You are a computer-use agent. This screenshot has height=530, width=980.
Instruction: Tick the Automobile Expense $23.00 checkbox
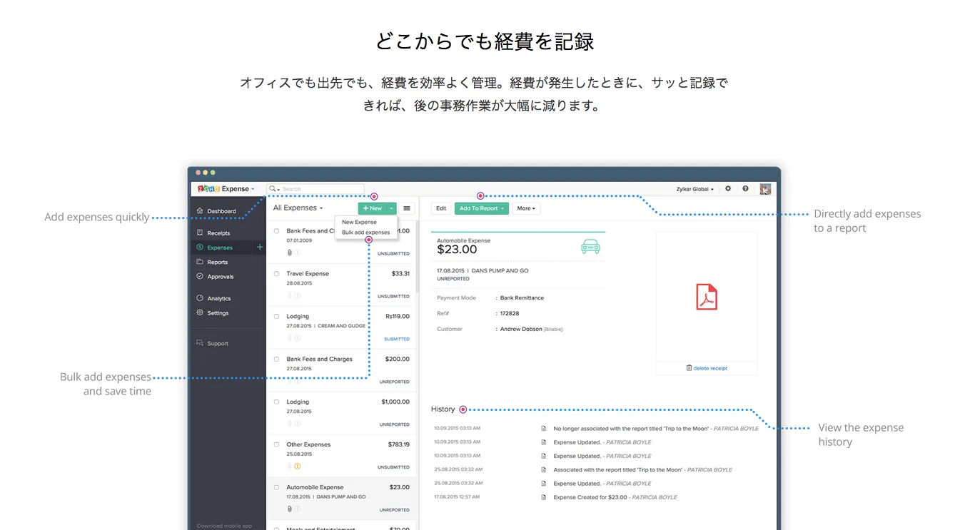(276, 488)
